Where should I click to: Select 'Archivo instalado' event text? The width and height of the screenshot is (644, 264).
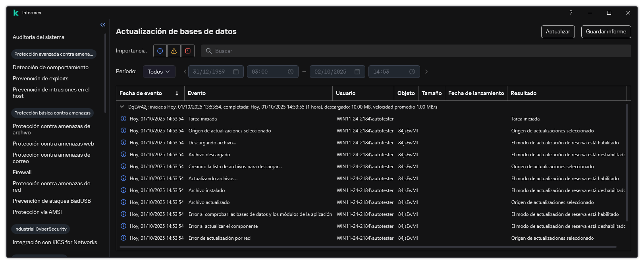pyautogui.click(x=206, y=190)
